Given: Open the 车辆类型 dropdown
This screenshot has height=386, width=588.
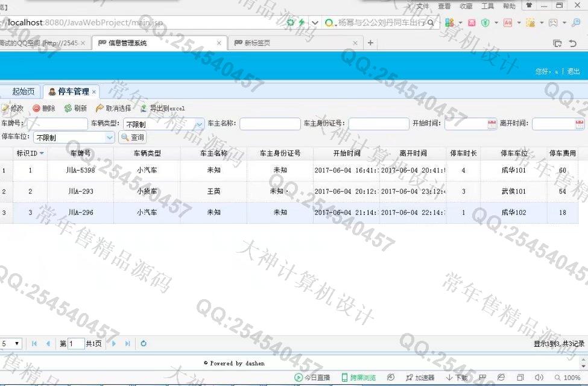Looking at the screenshot, I should coord(200,124).
